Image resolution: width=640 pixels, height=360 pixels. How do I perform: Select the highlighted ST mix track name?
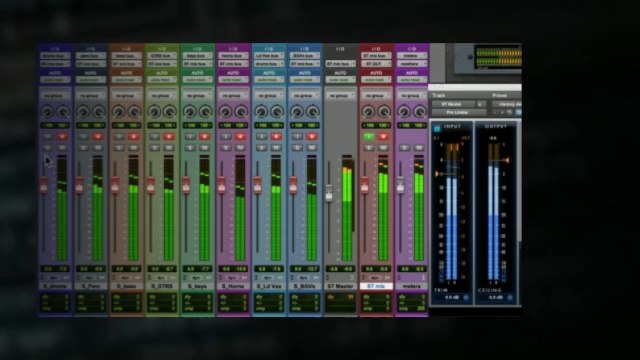coord(376,286)
